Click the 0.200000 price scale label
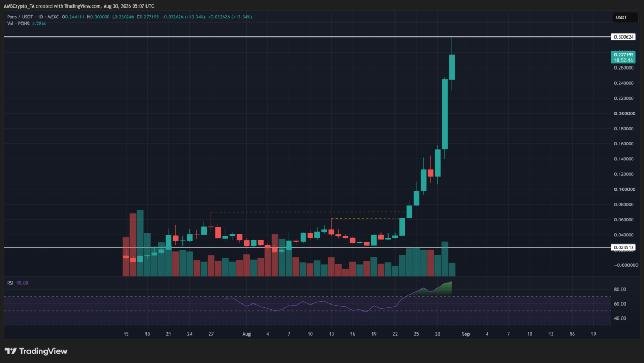 coord(624,114)
